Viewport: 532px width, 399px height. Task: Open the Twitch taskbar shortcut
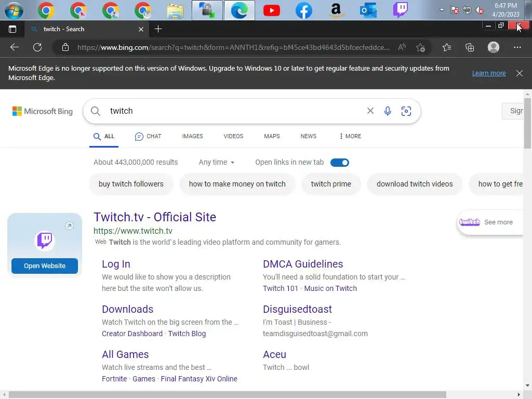pyautogui.click(x=401, y=10)
